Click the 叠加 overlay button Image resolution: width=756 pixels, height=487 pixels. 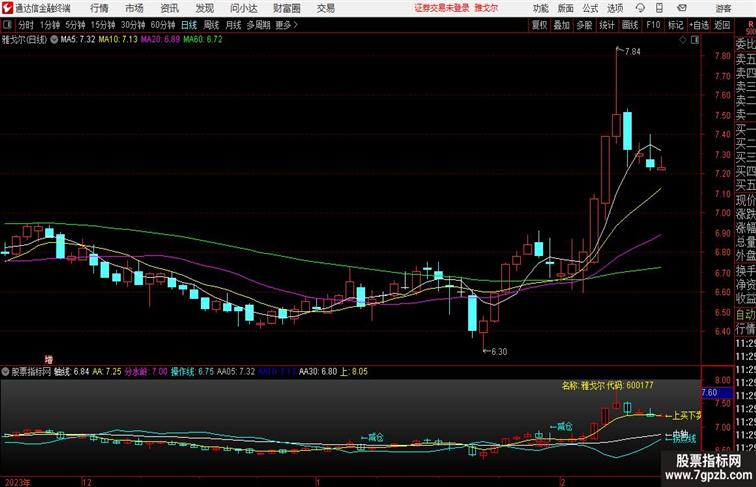562,25
